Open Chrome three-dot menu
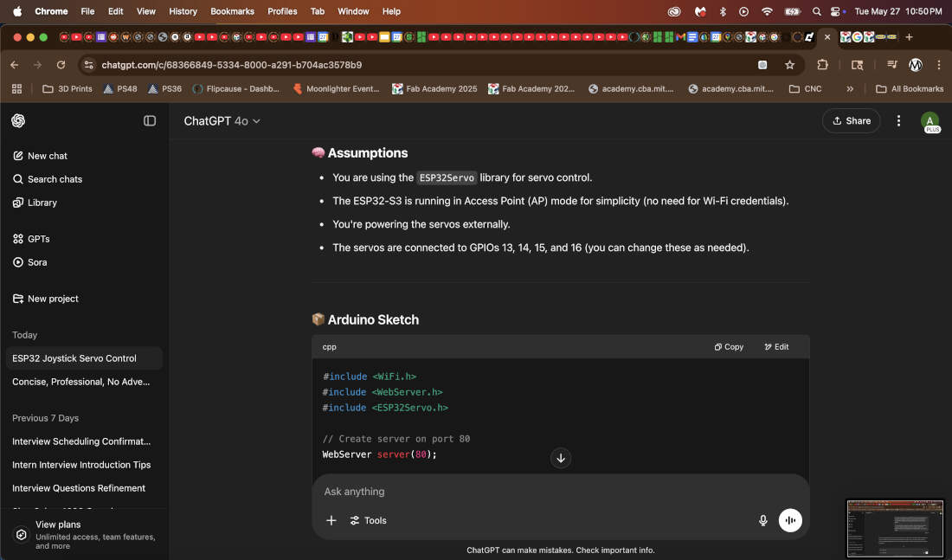952x560 pixels. (x=939, y=65)
